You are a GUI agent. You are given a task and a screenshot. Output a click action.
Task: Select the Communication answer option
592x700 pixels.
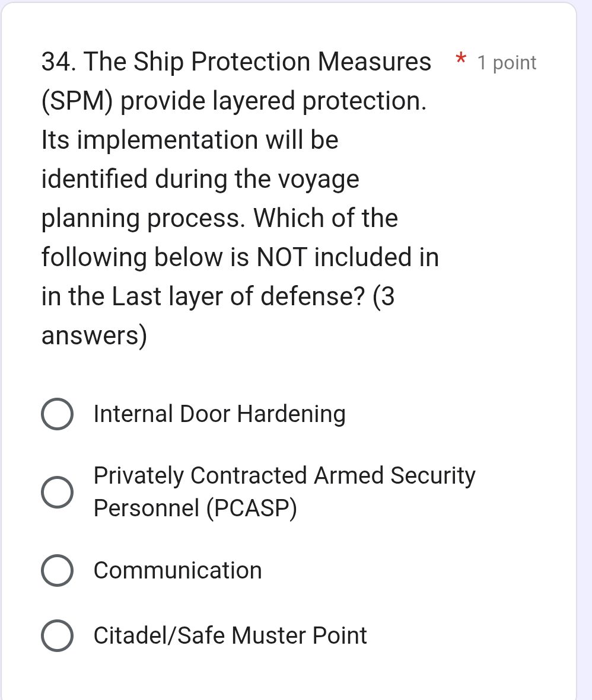(x=58, y=571)
